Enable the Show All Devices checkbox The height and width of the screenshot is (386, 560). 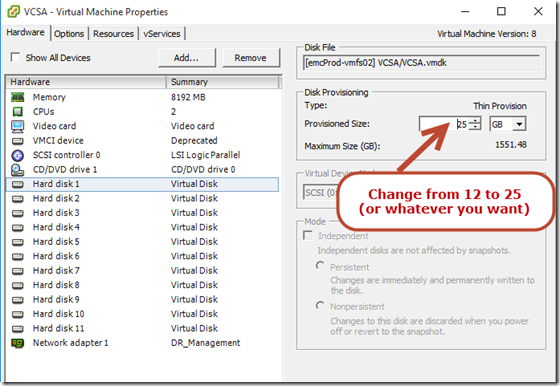pyautogui.click(x=15, y=57)
